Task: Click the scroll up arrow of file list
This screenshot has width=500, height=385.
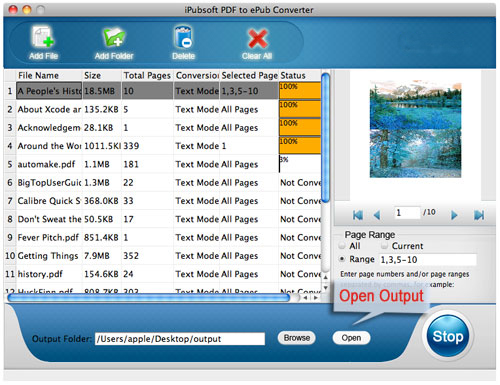Action: (326, 277)
